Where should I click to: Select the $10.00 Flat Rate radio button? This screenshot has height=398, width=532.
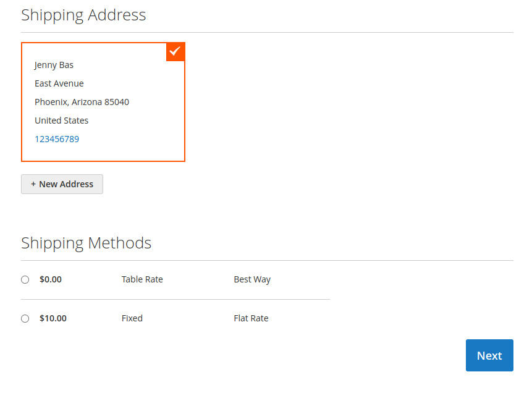pyautogui.click(x=25, y=319)
